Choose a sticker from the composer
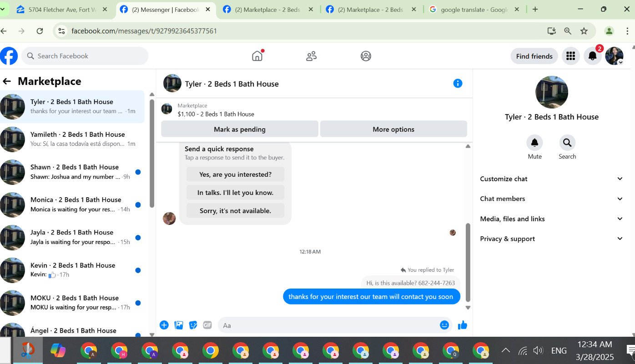The height and width of the screenshot is (364, 635). [x=193, y=325]
